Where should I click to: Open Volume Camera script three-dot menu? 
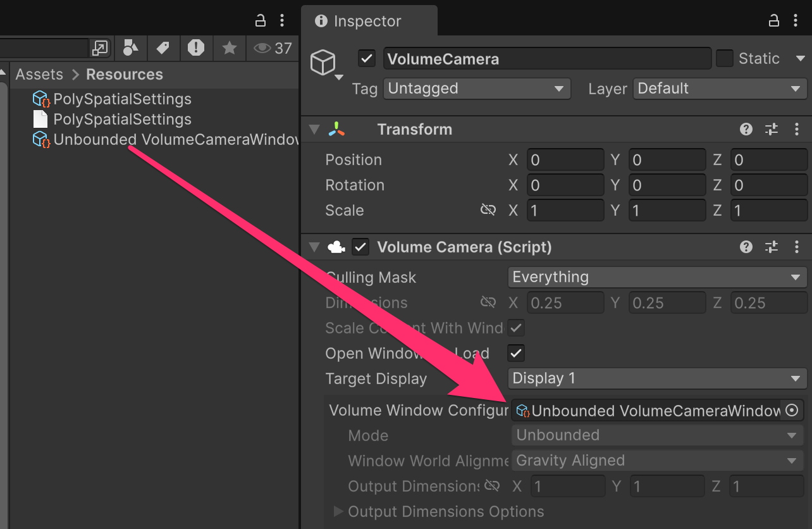(796, 247)
